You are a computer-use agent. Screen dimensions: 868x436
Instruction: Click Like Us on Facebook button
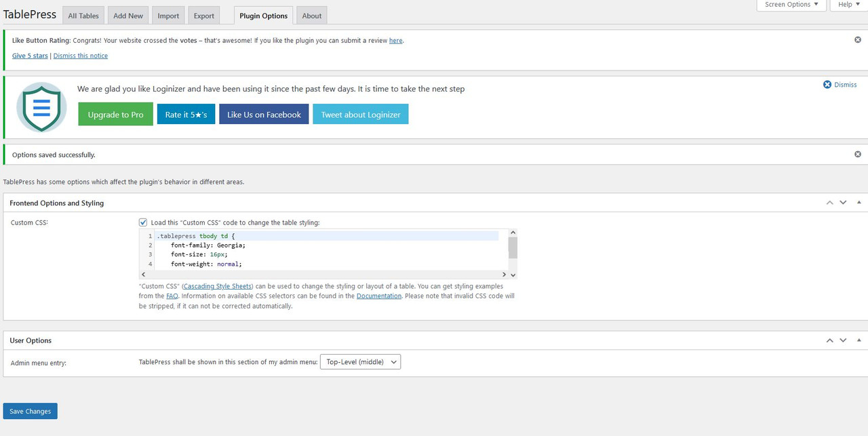[264, 115]
